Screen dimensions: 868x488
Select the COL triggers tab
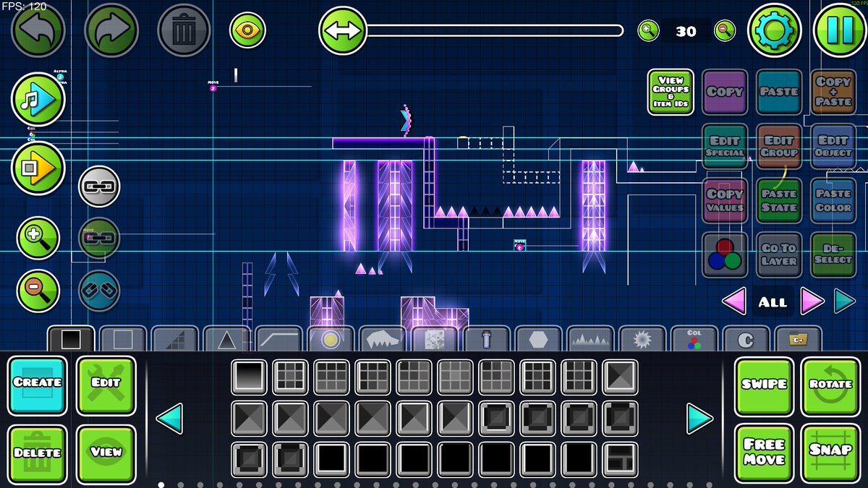(694, 338)
